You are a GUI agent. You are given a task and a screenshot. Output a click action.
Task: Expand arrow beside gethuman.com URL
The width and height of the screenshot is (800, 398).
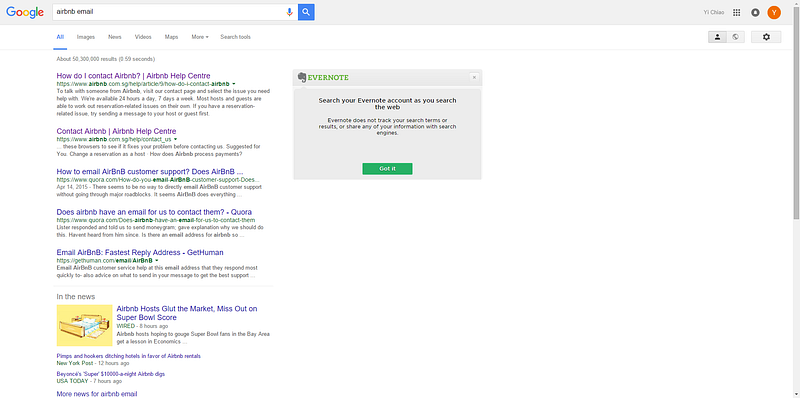click(157, 260)
